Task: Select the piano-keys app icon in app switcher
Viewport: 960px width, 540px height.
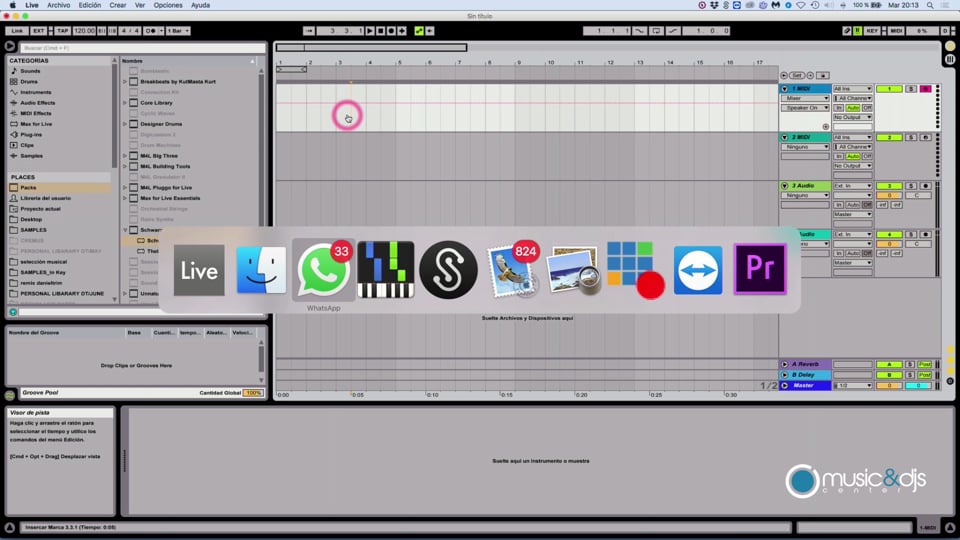Action: pyautogui.click(x=386, y=270)
